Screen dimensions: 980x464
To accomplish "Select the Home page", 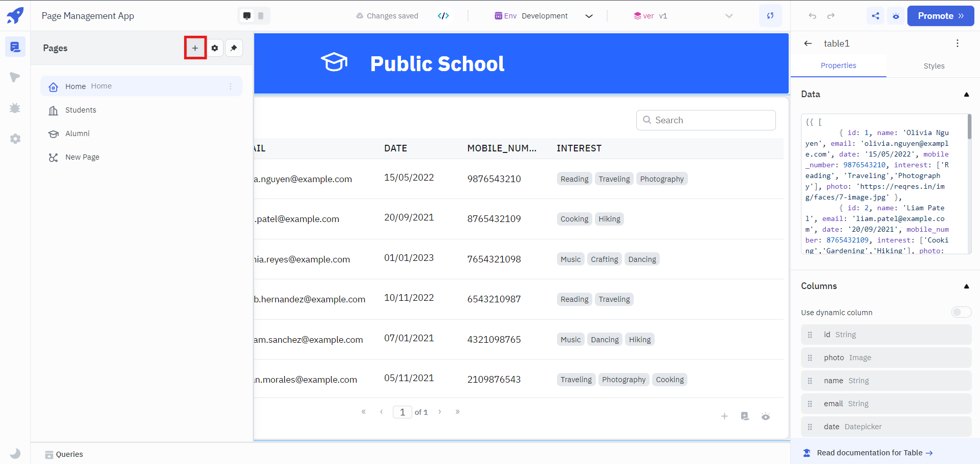I will tap(141, 86).
